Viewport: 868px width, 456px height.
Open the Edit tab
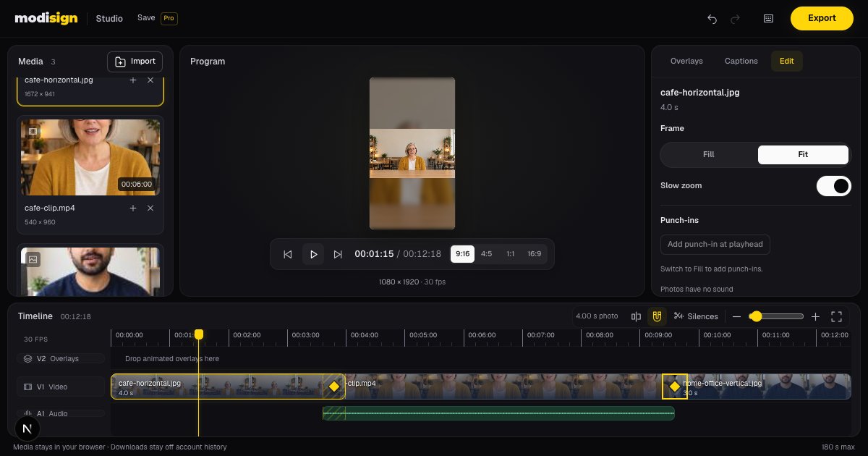tap(787, 62)
